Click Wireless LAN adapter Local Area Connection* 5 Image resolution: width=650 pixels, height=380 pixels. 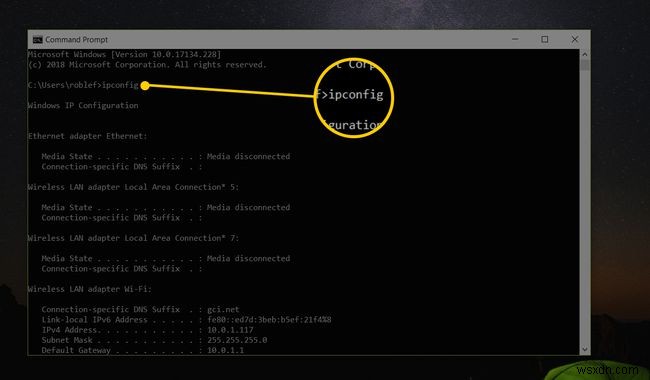point(133,187)
